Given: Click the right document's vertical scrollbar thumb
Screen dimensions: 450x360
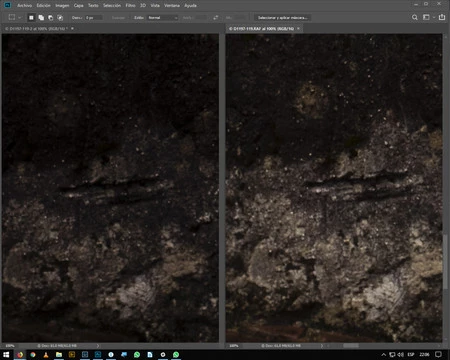Looking at the screenshot, I should [x=445, y=262].
